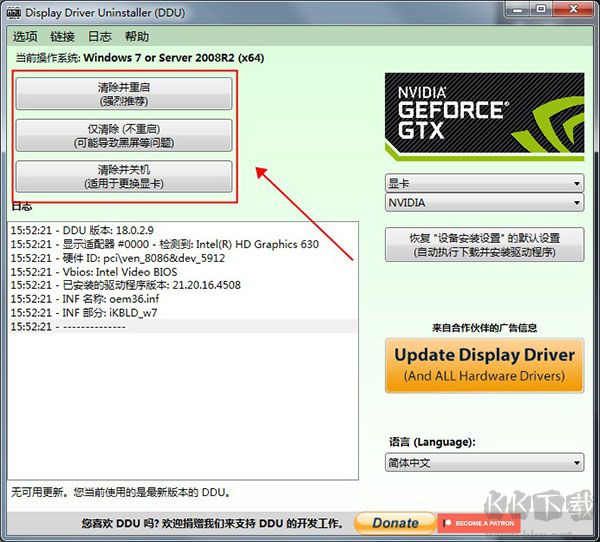Expand the NVIDIA vendor dropdown
Image resolution: width=600 pixels, height=542 pixels.
point(484,203)
